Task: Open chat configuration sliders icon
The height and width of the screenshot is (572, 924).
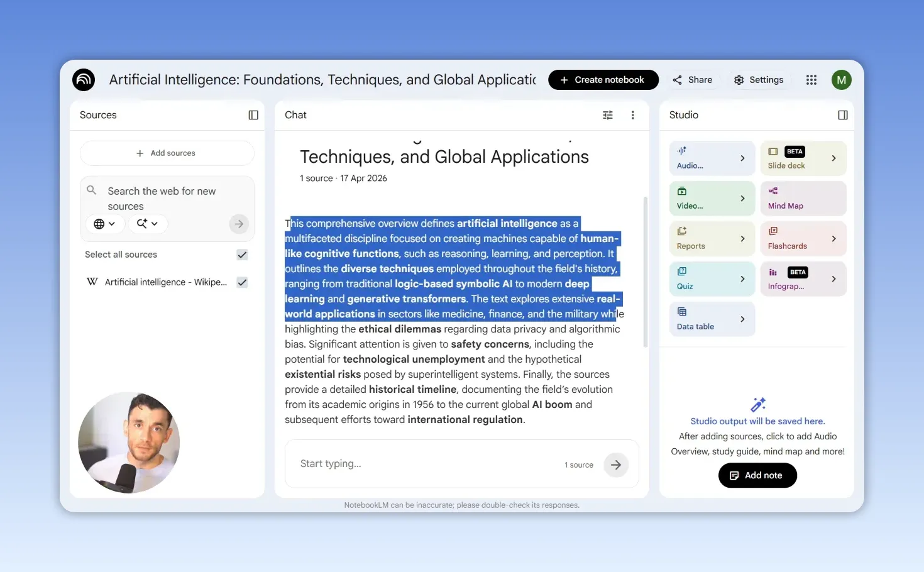Action: tap(608, 115)
